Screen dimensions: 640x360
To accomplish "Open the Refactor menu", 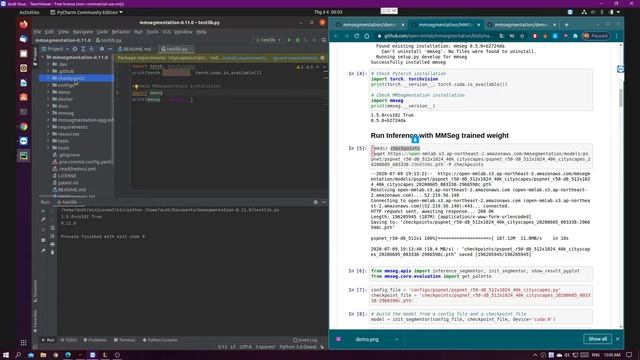I will pyautogui.click(x=121, y=31).
